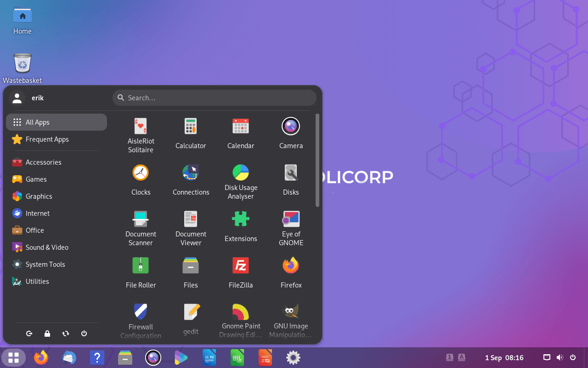The image size is (588, 368).
Task: Click the power off button in the menu
Action: [x=84, y=333]
